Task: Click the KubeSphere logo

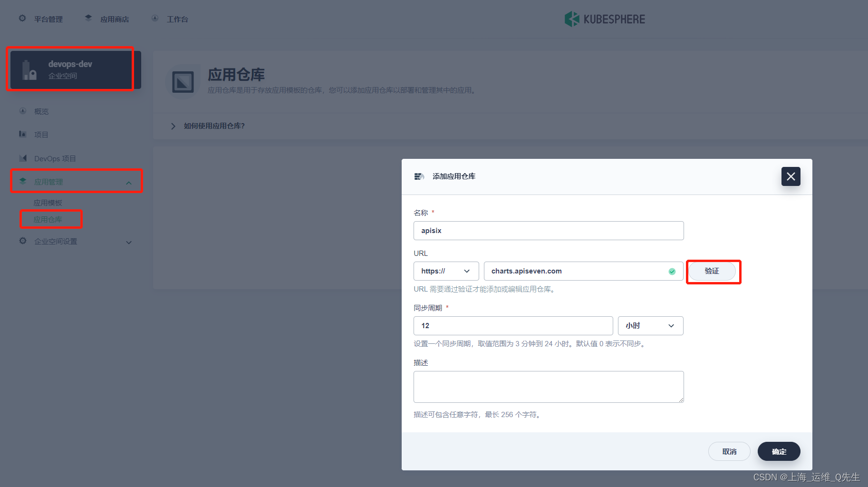Action: (x=605, y=19)
